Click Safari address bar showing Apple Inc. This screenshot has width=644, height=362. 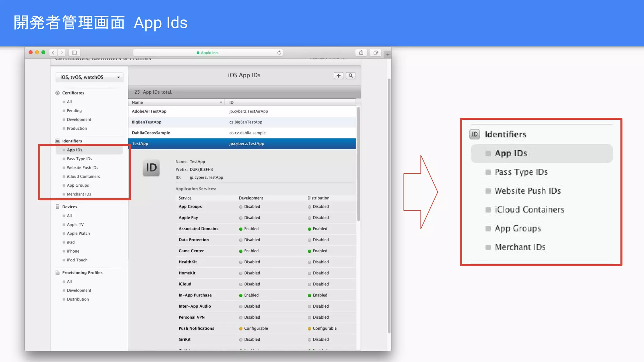208,53
